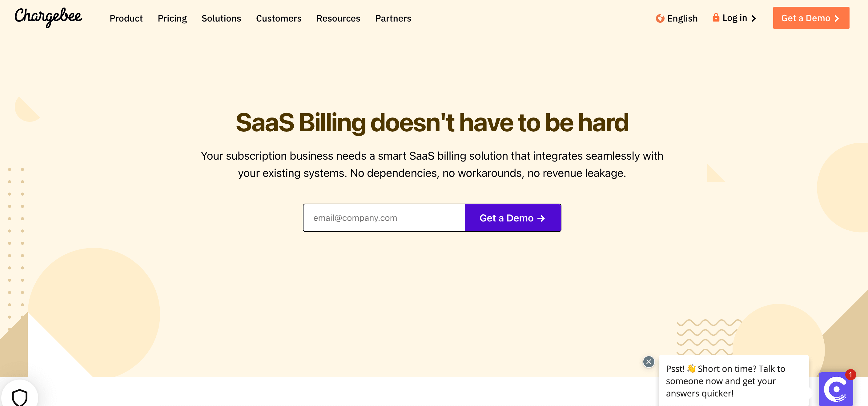The width and height of the screenshot is (868, 406).
Task: Click the Log in menu item
Action: (735, 18)
